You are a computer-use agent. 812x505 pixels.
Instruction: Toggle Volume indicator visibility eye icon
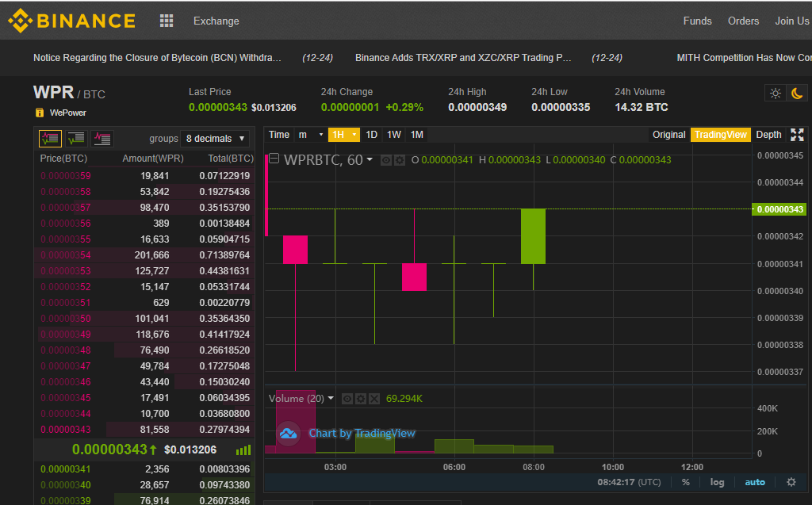click(x=347, y=398)
